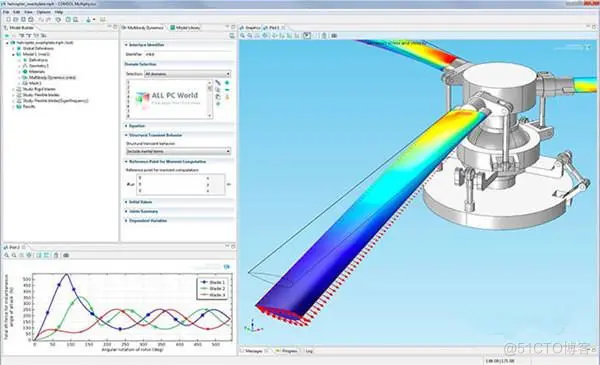Select the Materials node in tree

[x=37, y=72]
